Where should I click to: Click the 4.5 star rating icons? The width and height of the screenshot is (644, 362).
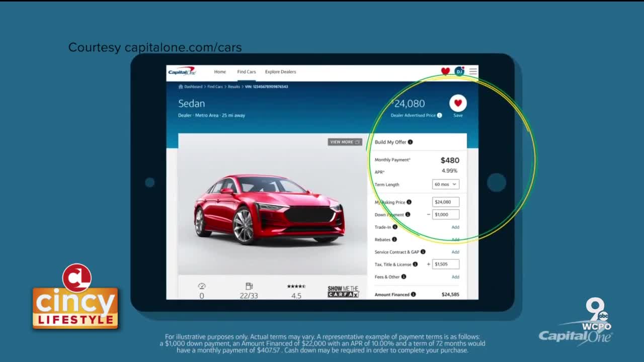coord(296,286)
